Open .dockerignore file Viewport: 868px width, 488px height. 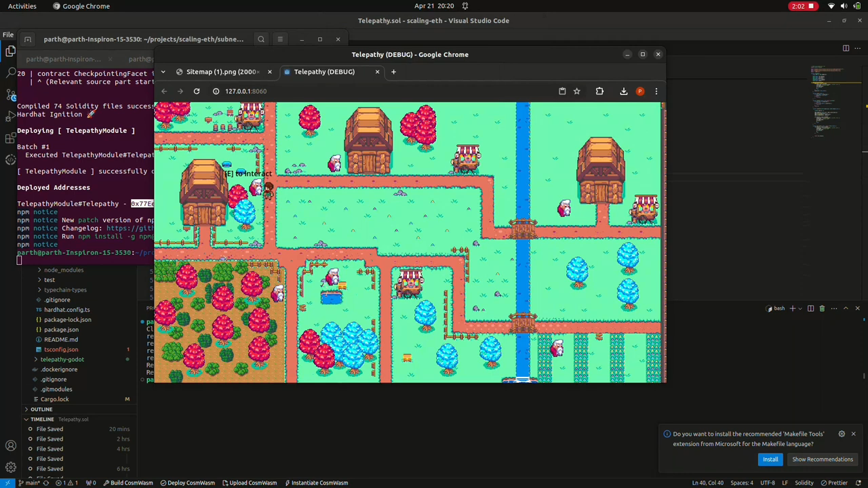[x=59, y=369]
